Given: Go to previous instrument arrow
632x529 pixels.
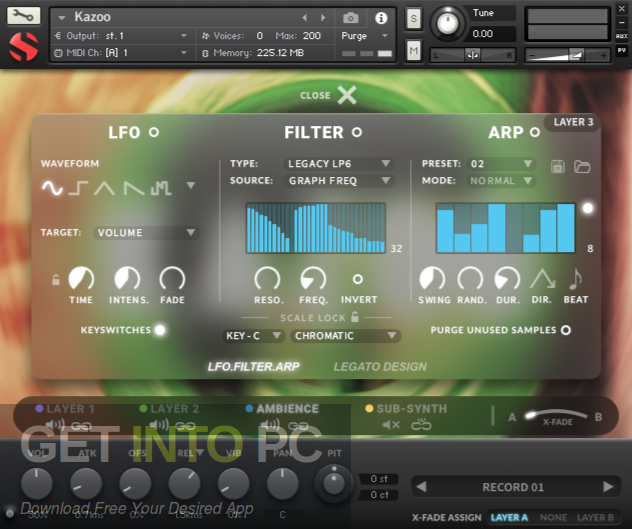Looking at the screenshot, I should 305,18.
